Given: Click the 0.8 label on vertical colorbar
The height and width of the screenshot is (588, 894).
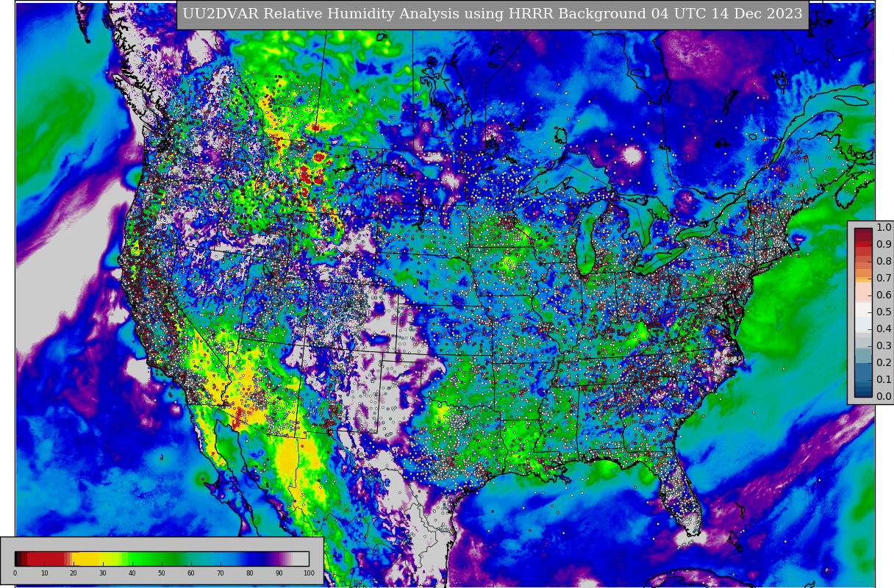Looking at the screenshot, I should click(x=884, y=262).
